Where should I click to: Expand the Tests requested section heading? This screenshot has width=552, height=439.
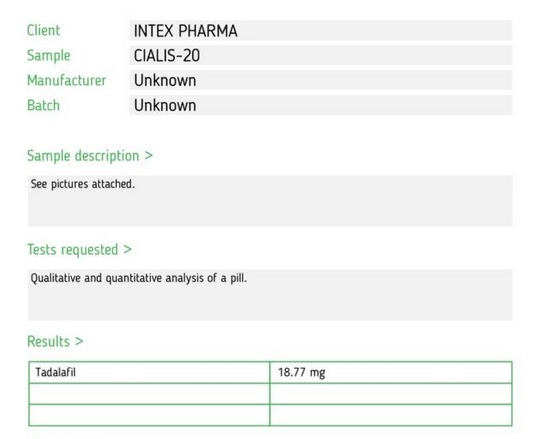79,250
